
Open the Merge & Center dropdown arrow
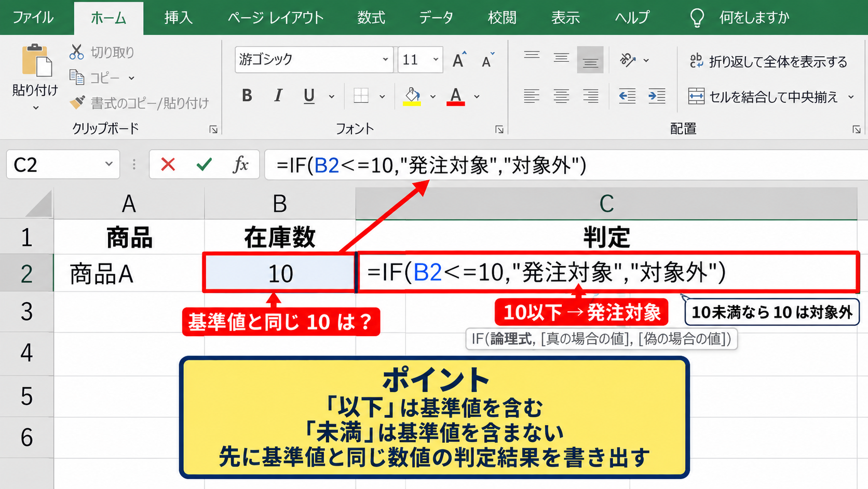[x=851, y=97]
